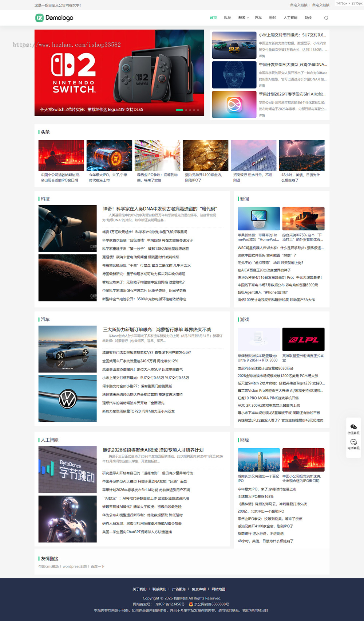Open the 苹果新惊喜 HomePod news thumbnail
This screenshot has height=621, width=364.
click(259, 219)
